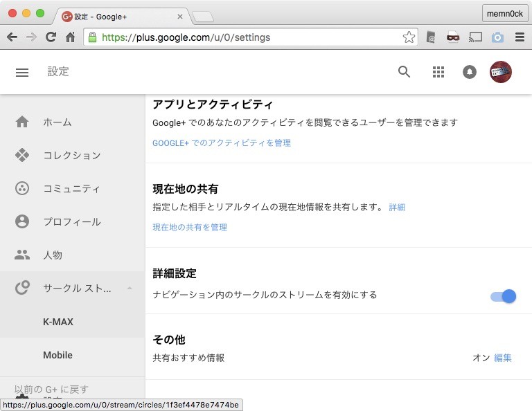
Task: Click the プロフィール person icon
Action: (x=22, y=221)
